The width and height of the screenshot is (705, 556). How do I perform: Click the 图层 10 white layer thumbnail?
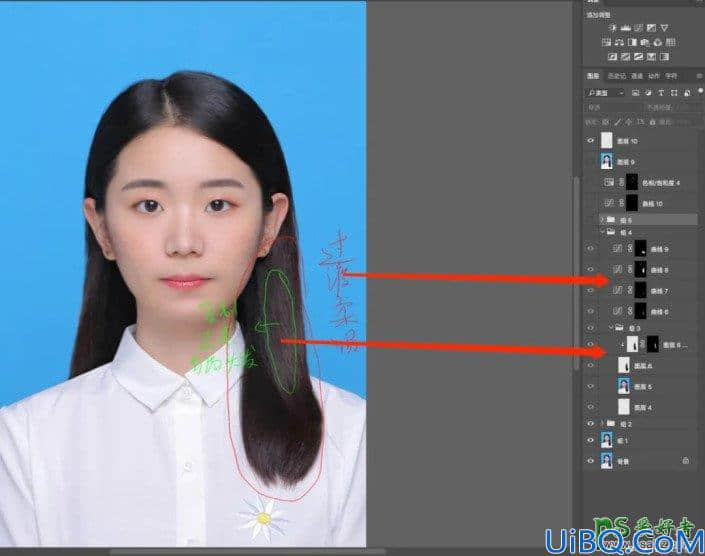[607, 140]
